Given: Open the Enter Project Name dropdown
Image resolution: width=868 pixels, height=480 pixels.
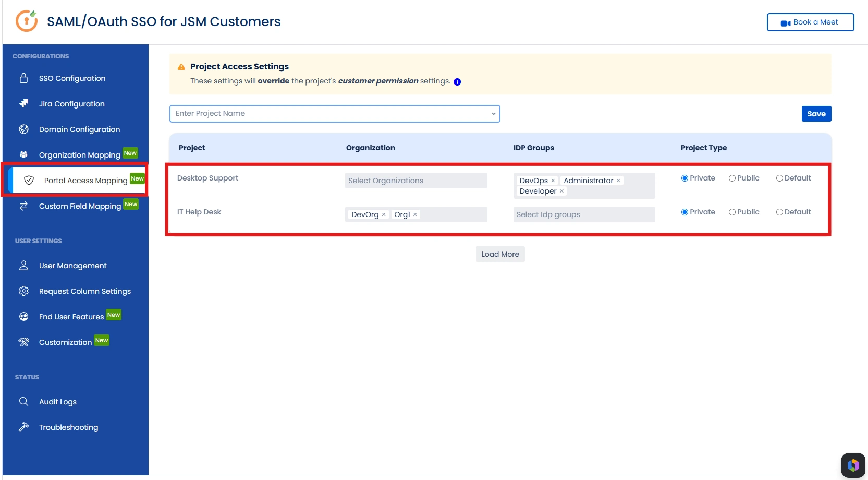Looking at the screenshot, I should click(335, 114).
